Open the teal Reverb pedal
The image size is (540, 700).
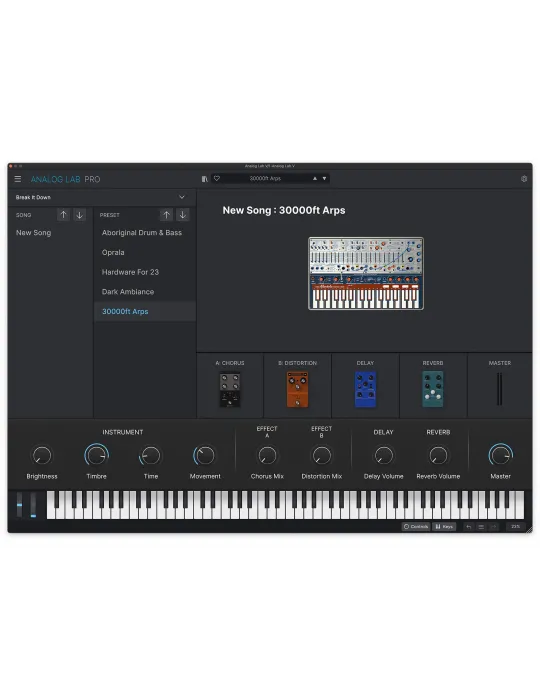coord(433,389)
